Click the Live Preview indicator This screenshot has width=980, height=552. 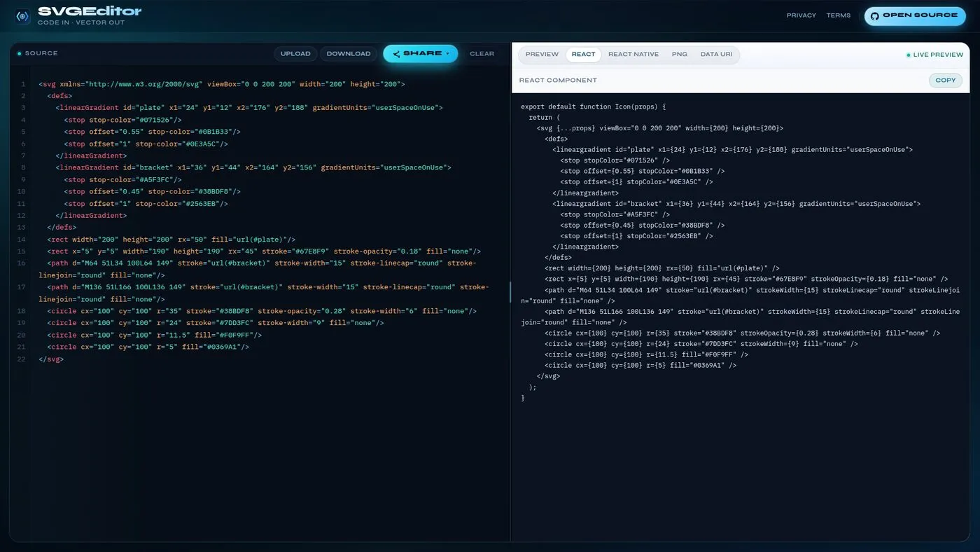[x=935, y=55]
